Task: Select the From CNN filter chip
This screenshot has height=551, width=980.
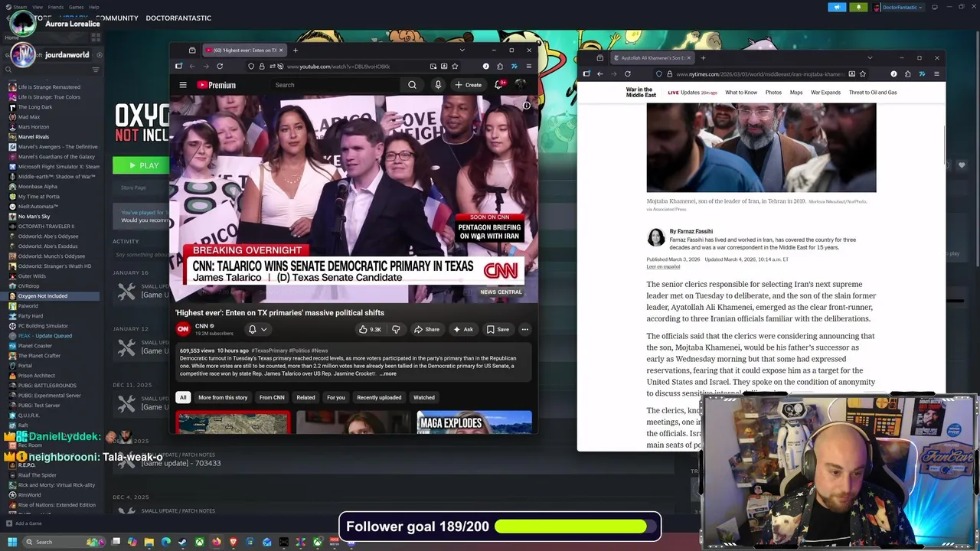Action: point(272,397)
